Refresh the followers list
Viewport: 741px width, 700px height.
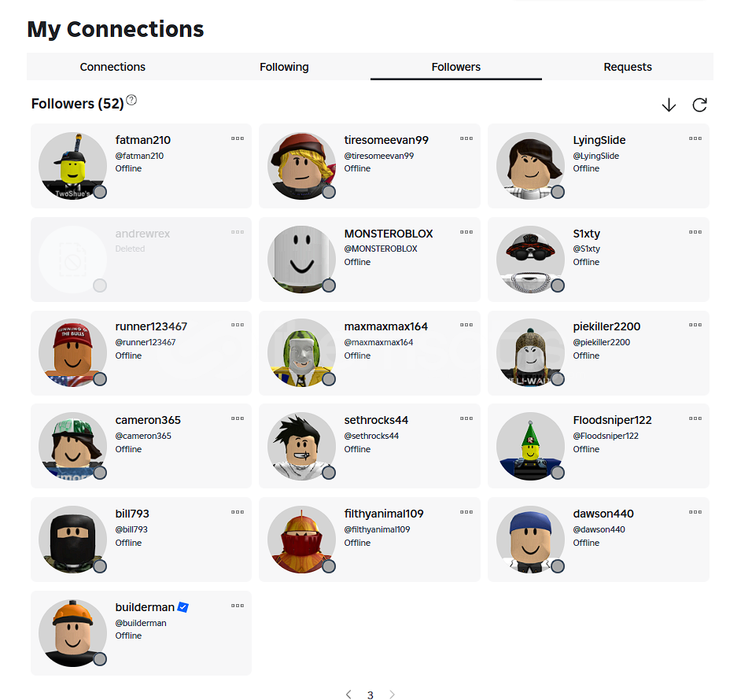point(699,105)
